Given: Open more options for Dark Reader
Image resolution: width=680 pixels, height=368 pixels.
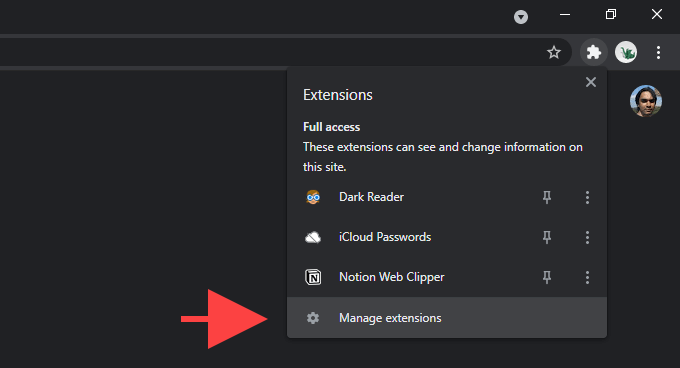Looking at the screenshot, I should [587, 197].
